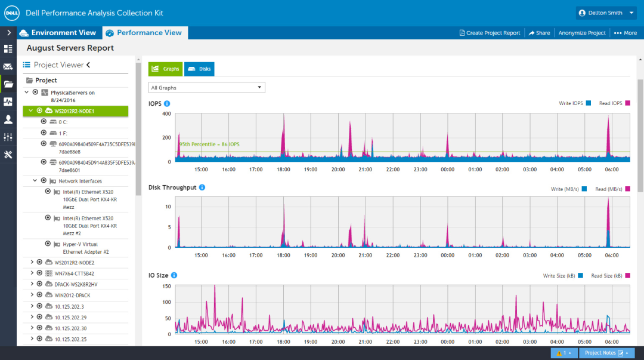The width and height of the screenshot is (644, 360).
Task: Open the activity monitor sidebar icon
Action: pyautogui.click(x=8, y=101)
